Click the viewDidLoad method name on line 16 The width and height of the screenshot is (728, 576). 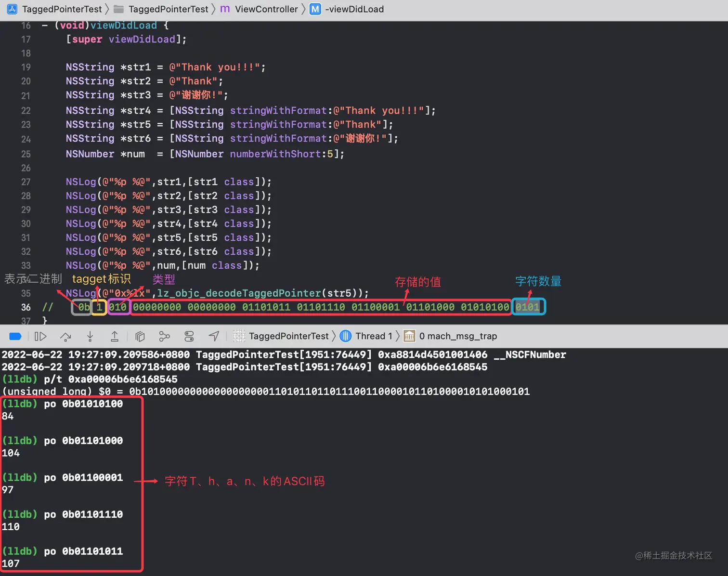tap(124, 26)
